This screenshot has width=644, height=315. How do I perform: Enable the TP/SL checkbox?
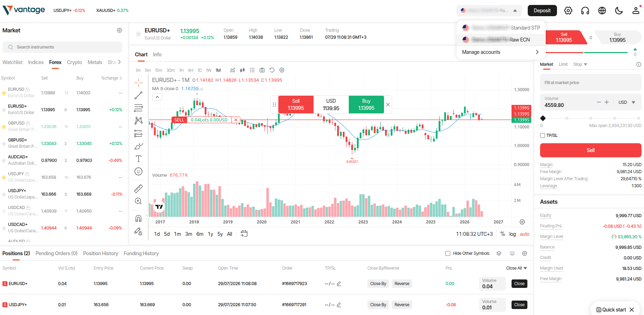click(543, 136)
